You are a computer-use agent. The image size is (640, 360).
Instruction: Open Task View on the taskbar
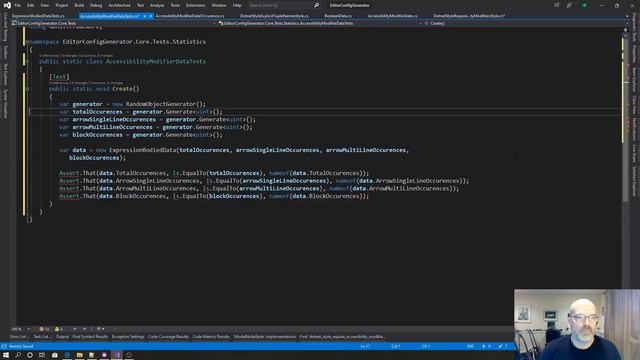[42, 355]
